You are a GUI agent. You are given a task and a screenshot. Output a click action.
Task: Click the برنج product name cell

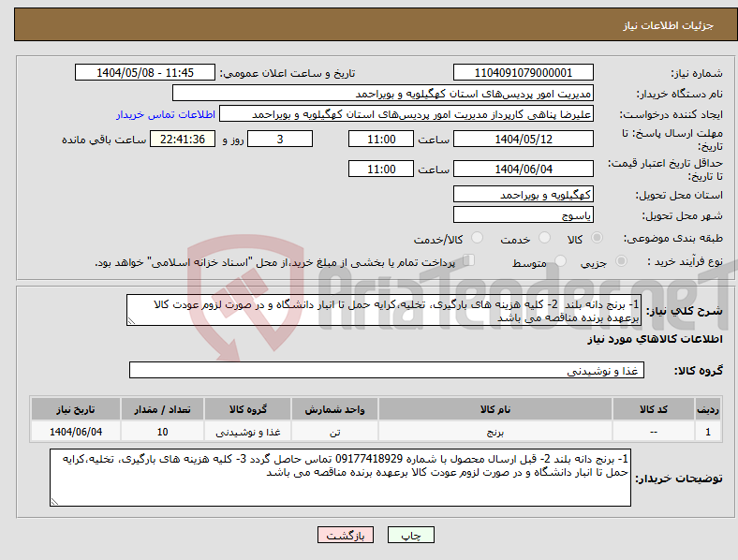(x=495, y=432)
